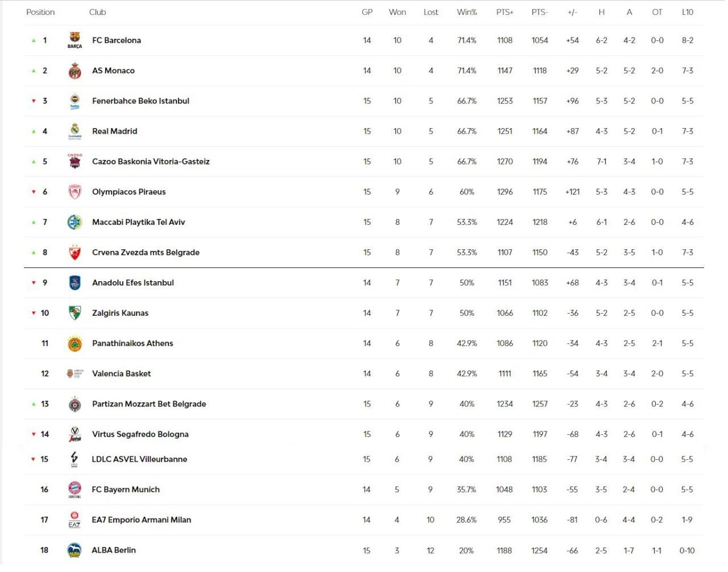Open Cazoo Baskonia Vitoria-Gasteiz team page

pyautogui.click(x=151, y=162)
